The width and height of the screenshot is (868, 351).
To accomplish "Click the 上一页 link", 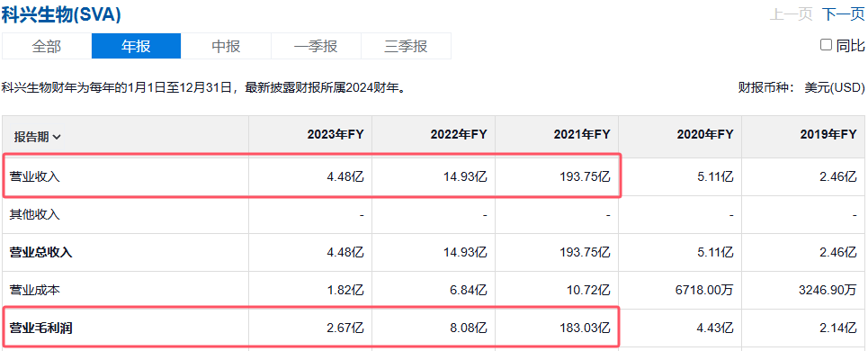I will click(x=791, y=15).
